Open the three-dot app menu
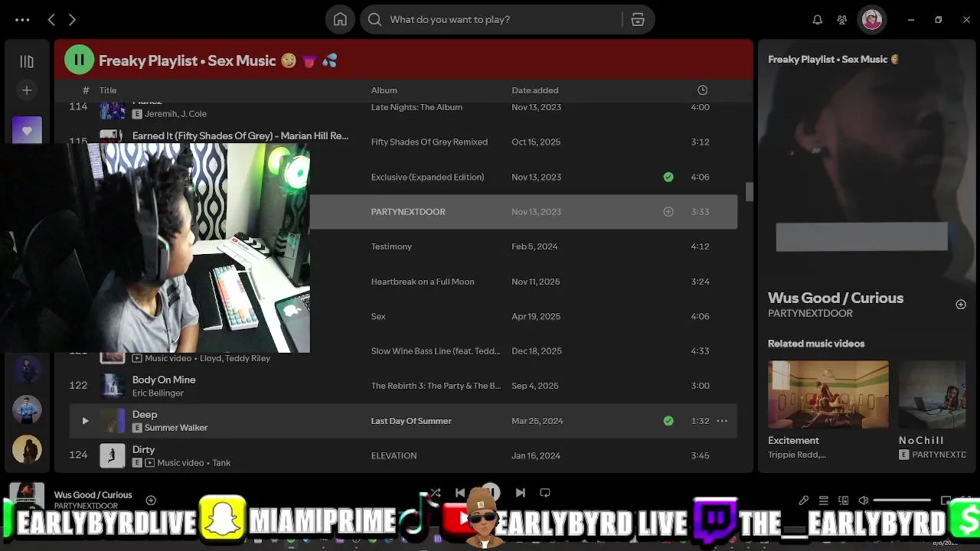 (22, 20)
